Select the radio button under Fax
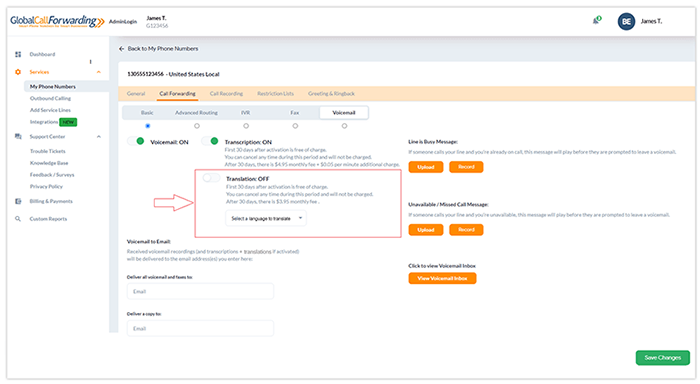The height and width of the screenshot is (384, 700). [295, 126]
